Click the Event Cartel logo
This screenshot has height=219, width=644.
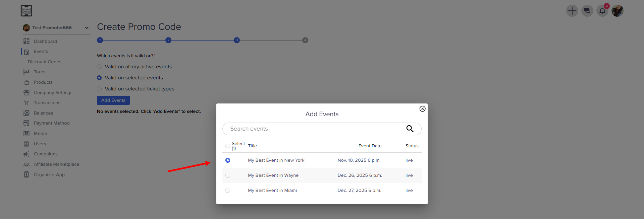[26, 11]
